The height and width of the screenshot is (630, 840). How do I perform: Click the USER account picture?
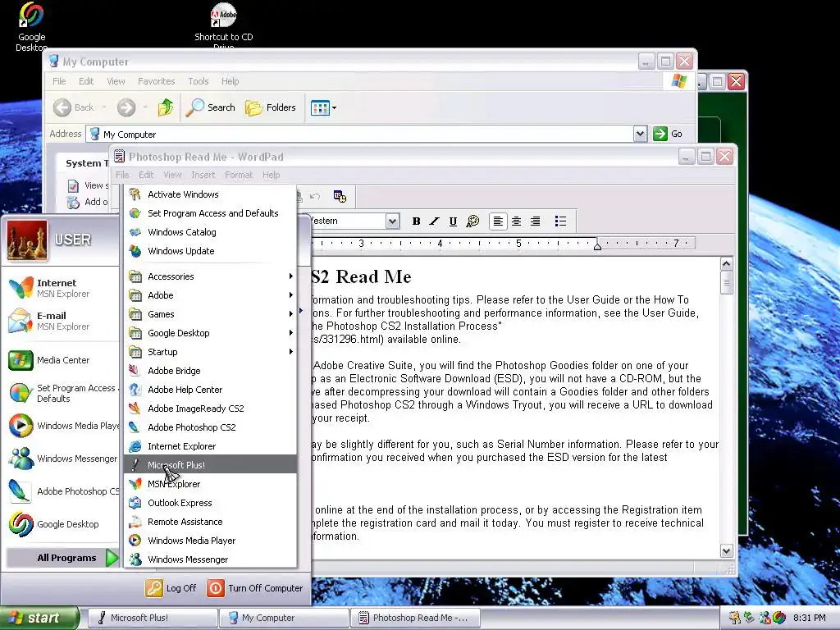[27, 240]
